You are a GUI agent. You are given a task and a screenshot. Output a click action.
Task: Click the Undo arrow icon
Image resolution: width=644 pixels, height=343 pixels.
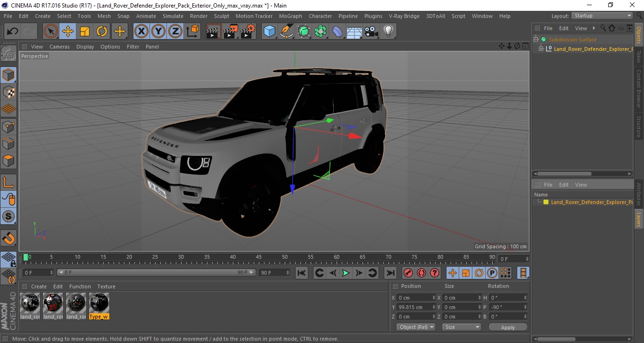tap(13, 32)
